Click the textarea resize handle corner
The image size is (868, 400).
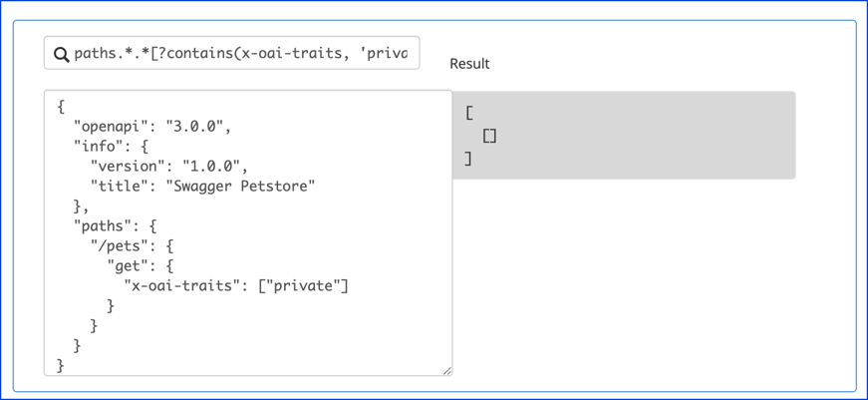coord(446,371)
